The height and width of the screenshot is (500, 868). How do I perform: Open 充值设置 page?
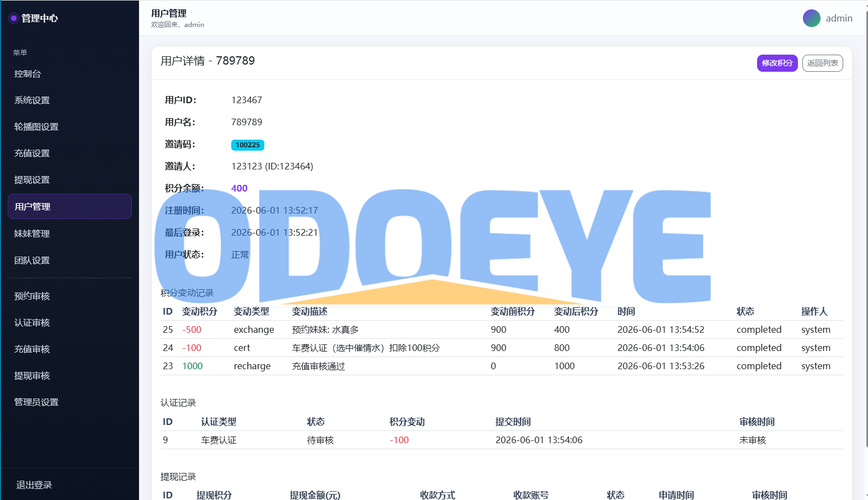(x=70, y=153)
